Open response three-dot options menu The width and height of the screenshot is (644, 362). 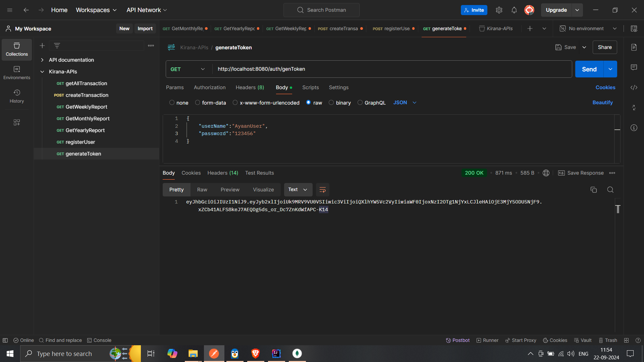[612, 173]
